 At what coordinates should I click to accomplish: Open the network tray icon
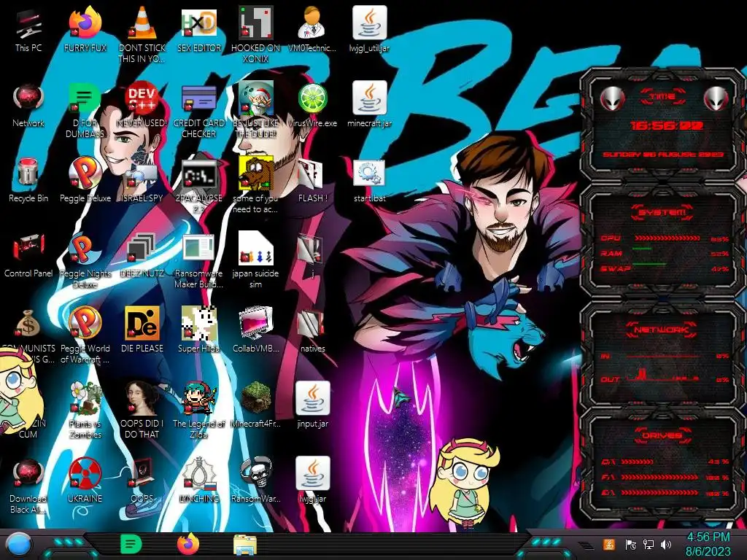[x=649, y=545]
